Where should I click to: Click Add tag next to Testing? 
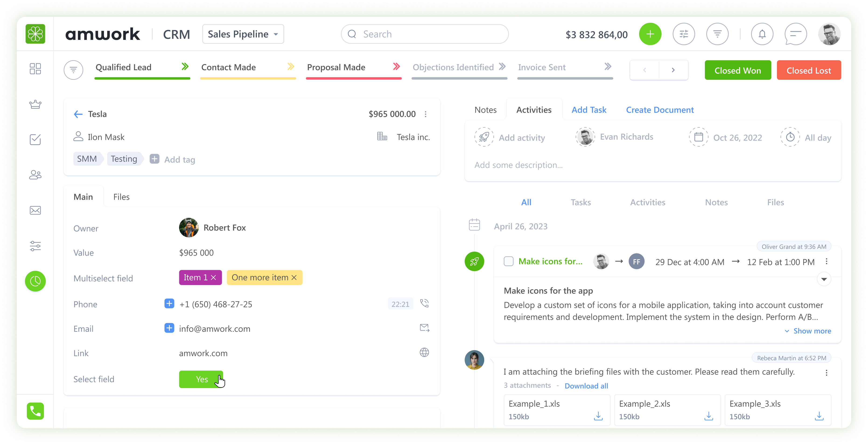click(172, 159)
